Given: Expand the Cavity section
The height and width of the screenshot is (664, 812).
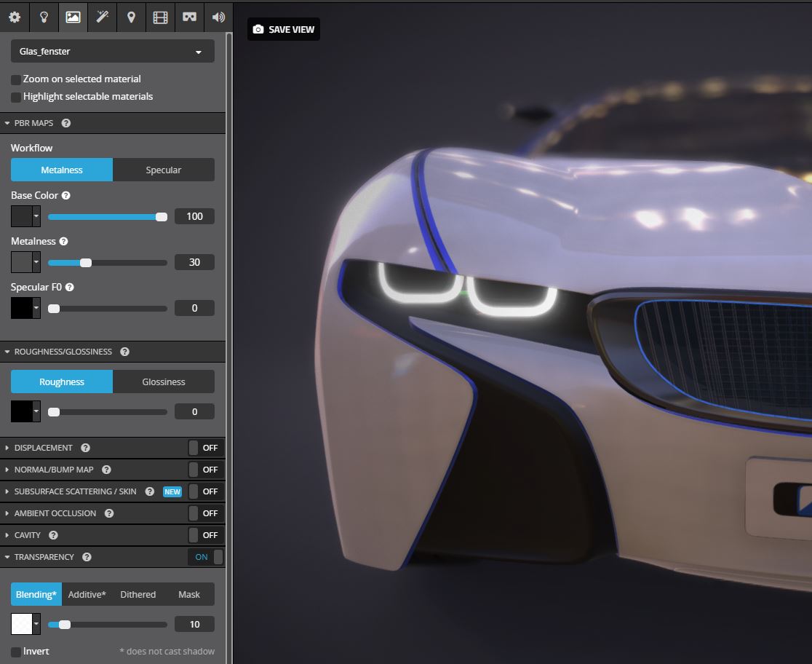Looking at the screenshot, I should (x=7, y=535).
